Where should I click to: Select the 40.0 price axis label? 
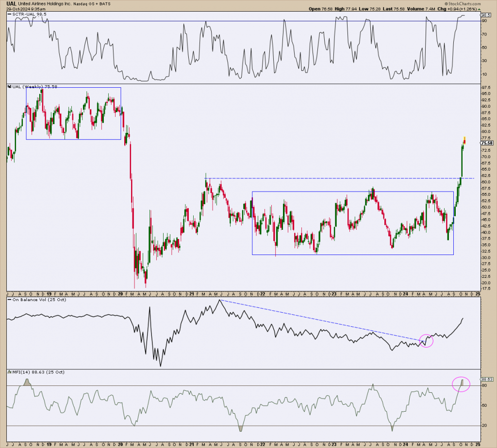(x=486, y=232)
